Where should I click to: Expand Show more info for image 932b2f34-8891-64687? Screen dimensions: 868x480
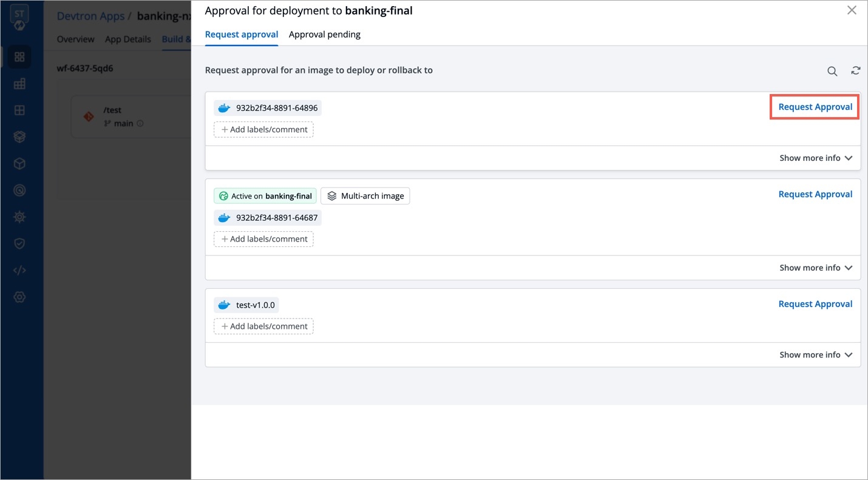point(815,268)
